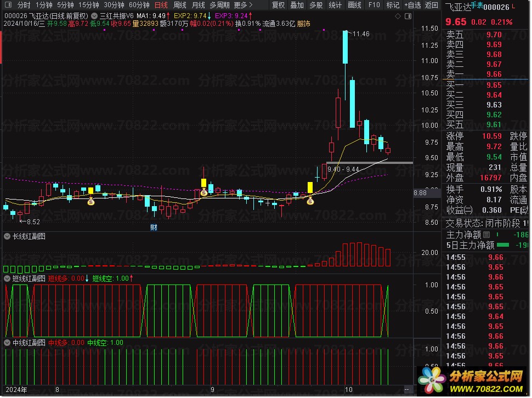Click the panel layout icon left of 分时
This screenshot has height=398, width=532.
tap(8, 5)
